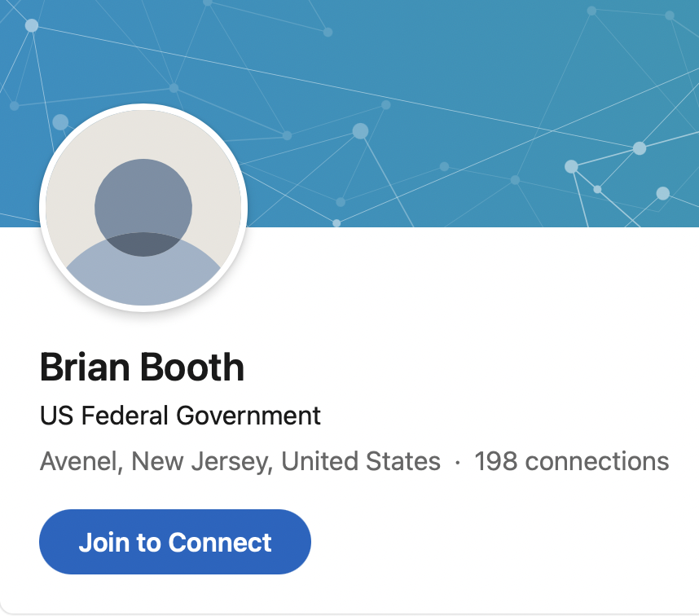Click the word Connect on blue button
This screenshot has height=616, width=699.
[220, 542]
